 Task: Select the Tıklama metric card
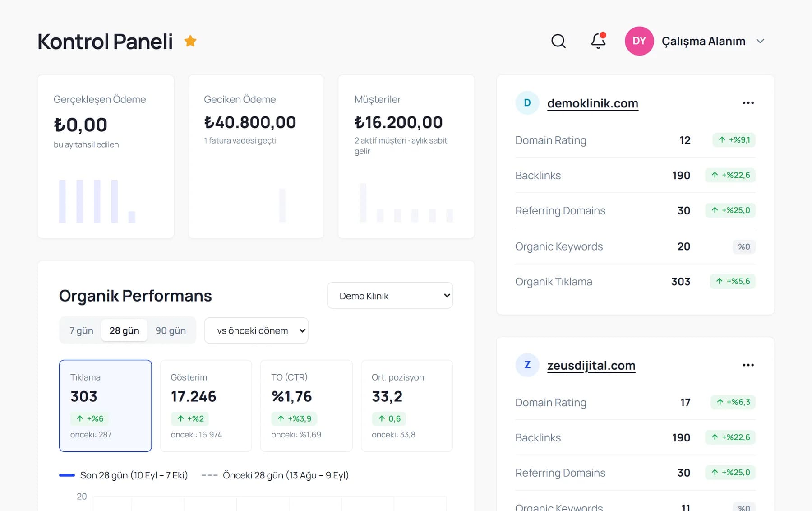pos(105,406)
